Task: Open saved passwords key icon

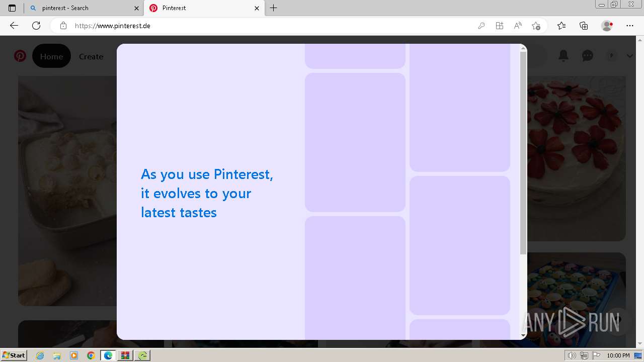Action: (481, 26)
